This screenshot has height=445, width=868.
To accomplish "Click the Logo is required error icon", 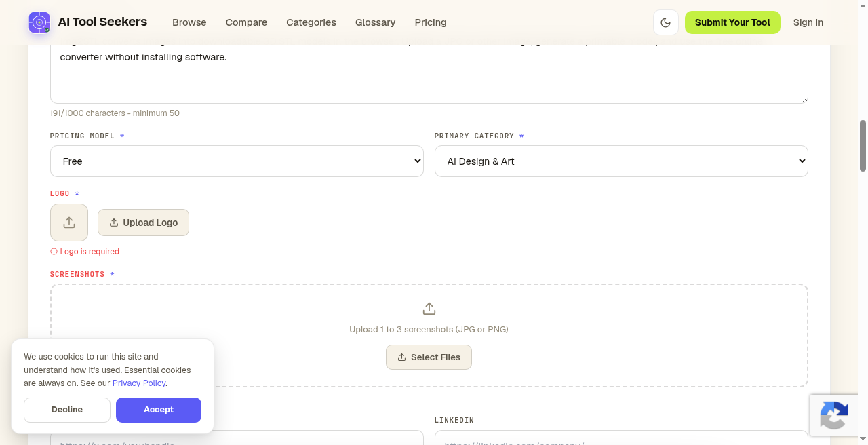I will pos(54,252).
